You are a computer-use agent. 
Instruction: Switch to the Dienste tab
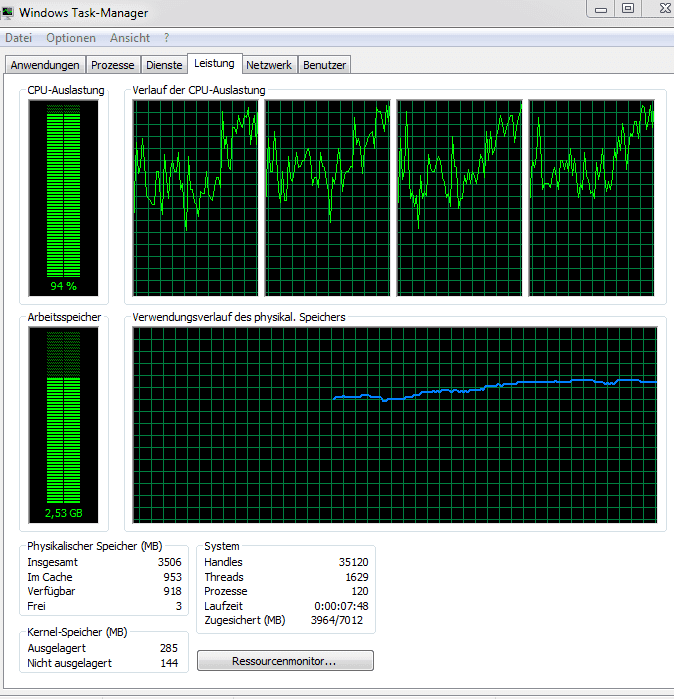(x=164, y=65)
